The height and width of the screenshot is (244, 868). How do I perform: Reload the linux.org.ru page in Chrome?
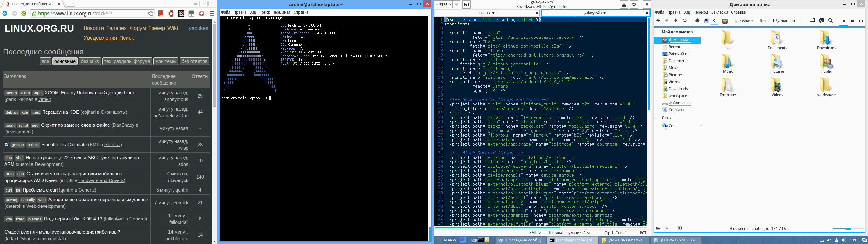24,13
